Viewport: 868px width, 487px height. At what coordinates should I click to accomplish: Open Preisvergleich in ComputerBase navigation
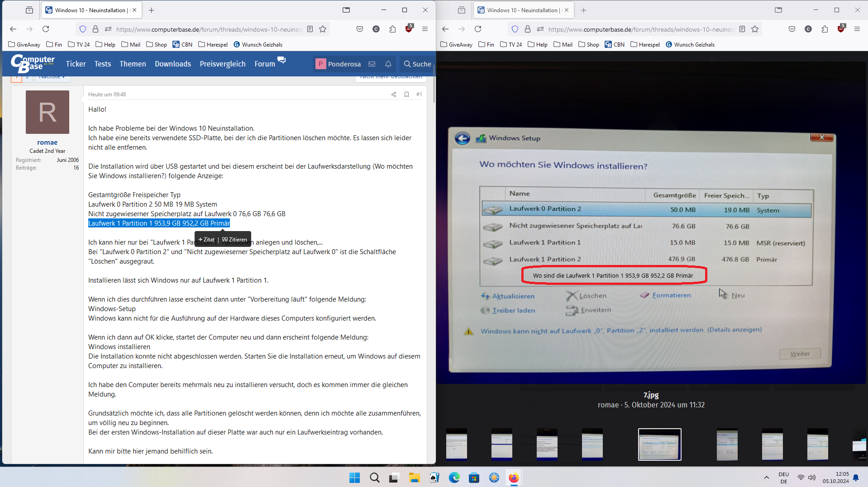pyautogui.click(x=223, y=64)
